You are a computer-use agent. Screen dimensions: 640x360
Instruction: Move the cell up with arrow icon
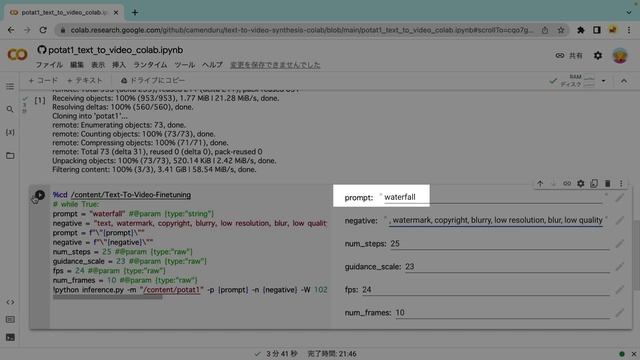tap(540, 184)
